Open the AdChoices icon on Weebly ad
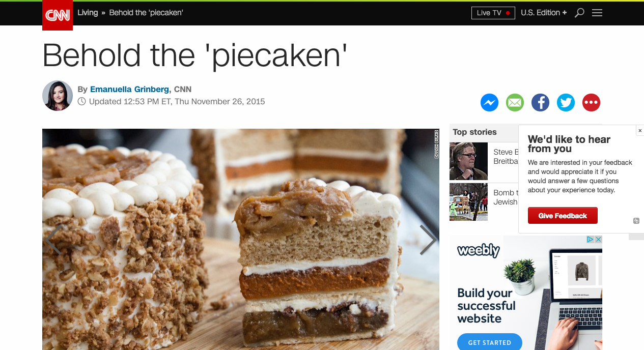This screenshot has width=644, height=350. [x=590, y=239]
